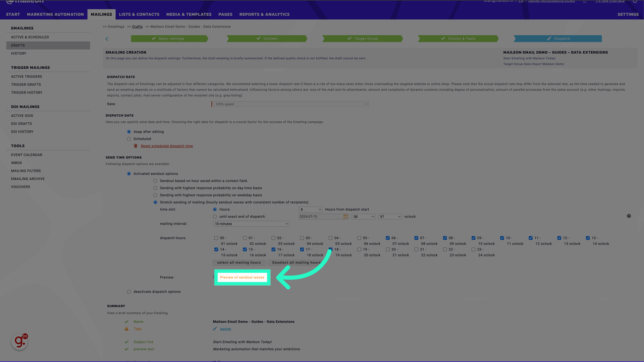The height and width of the screenshot is (362, 644).
Task: Click the trash icon beside Reset scheduled dispatch time
Action: click(136, 146)
